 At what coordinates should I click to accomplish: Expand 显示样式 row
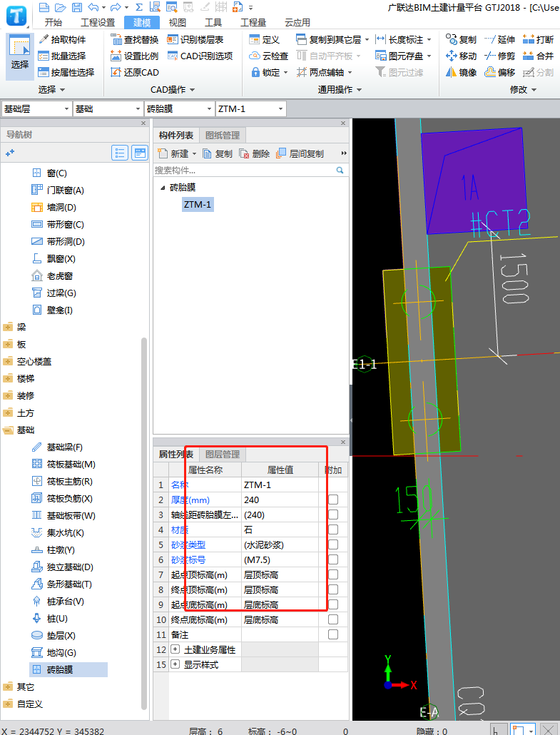(175, 664)
